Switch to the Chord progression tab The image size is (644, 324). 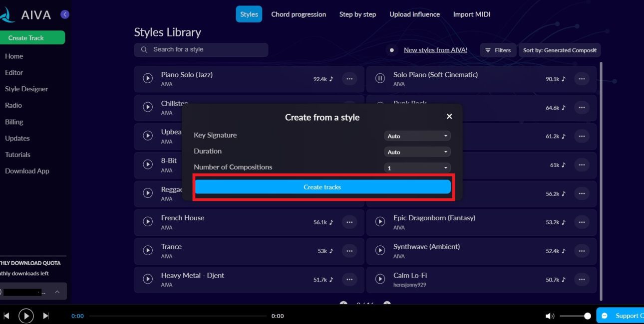pos(299,14)
